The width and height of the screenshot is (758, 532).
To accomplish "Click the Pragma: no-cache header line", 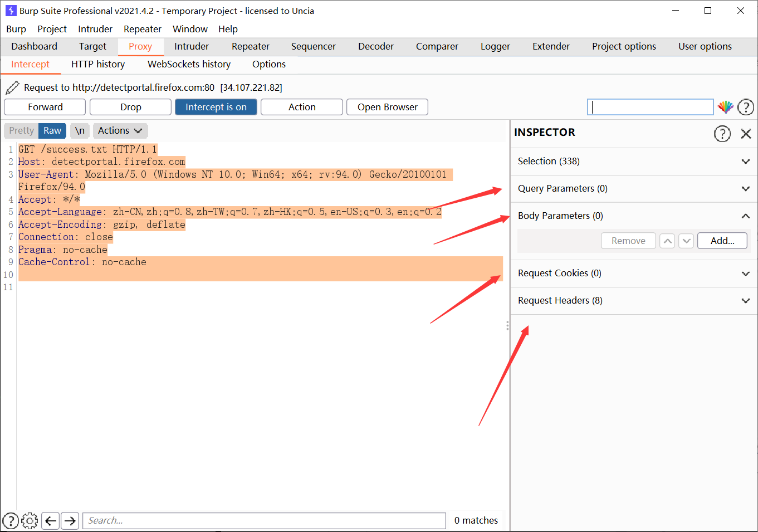I will (62, 250).
